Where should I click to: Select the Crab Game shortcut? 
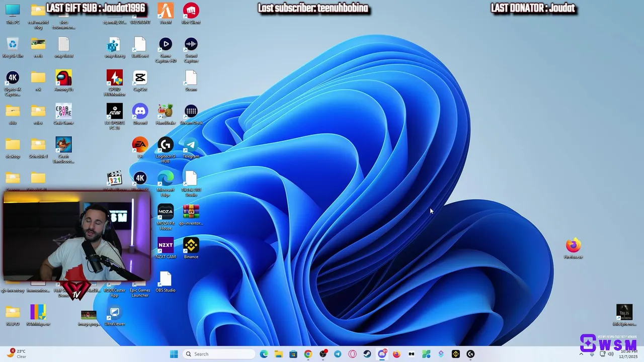(x=63, y=115)
